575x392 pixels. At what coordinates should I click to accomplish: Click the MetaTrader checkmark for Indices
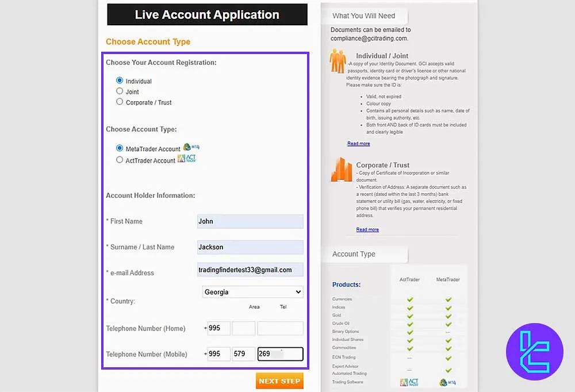pos(448,308)
